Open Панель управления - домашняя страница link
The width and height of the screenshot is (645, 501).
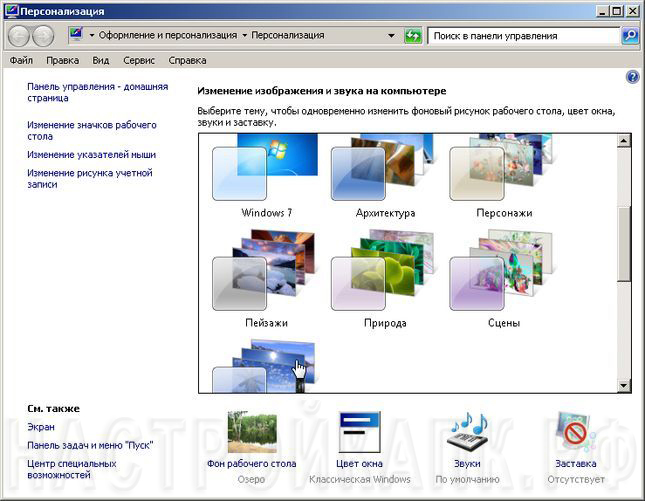coord(97,92)
